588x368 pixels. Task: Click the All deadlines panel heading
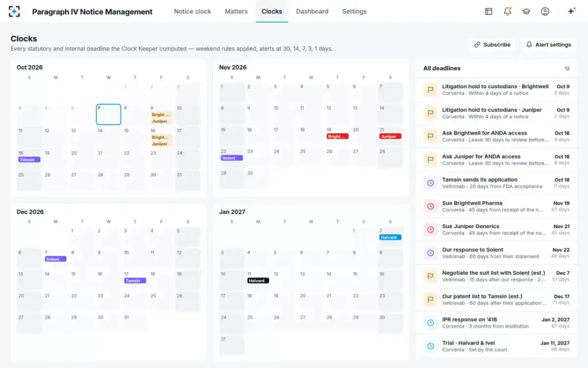442,68
